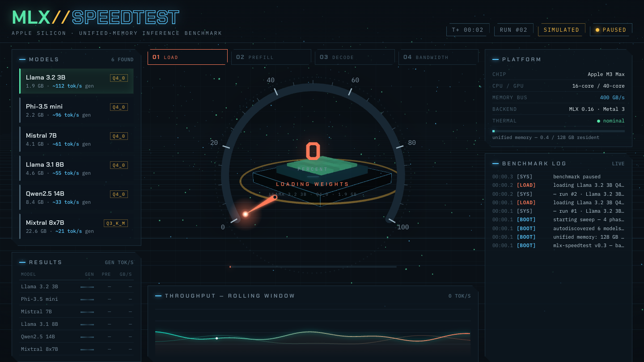Click the GEN TOK/S results label
The height and width of the screenshot is (362, 644).
[119, 262]
